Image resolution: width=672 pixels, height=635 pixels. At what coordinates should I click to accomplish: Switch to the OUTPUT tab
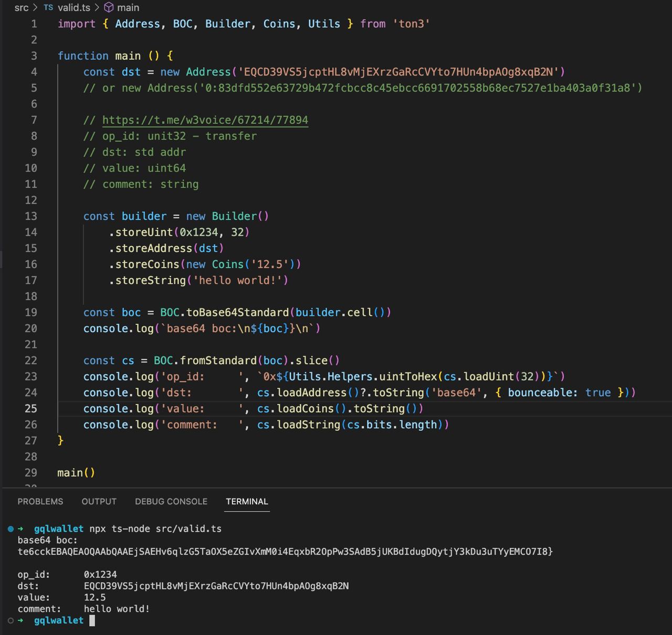(99, 502)
